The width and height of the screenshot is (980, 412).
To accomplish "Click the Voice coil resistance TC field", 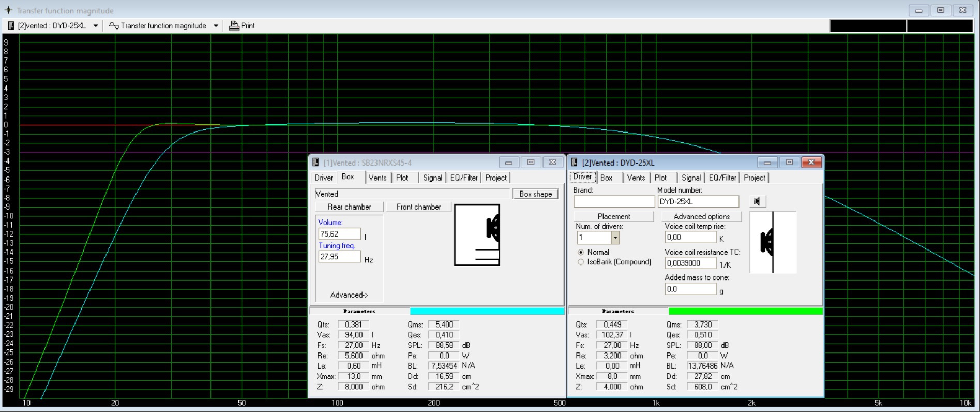I will tap(690, 263).
